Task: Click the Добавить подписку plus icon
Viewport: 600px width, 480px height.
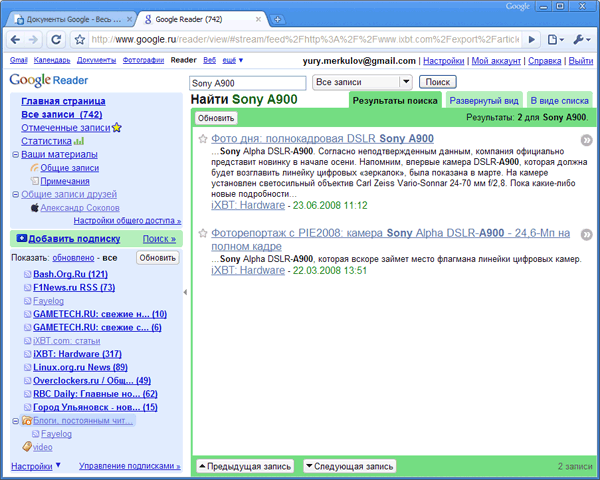Action: click(21, 238)
